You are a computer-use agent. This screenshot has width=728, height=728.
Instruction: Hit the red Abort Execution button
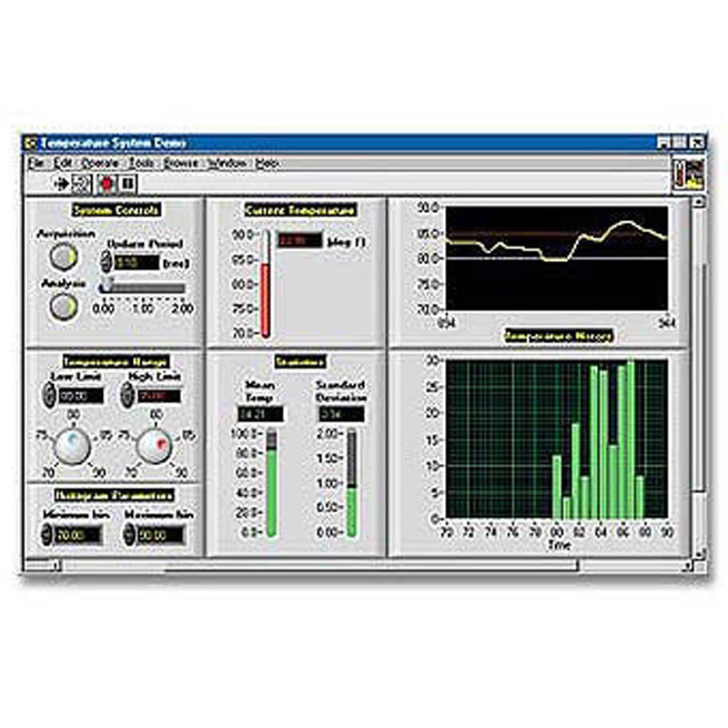pyautogui.click(x=106, y=183)
